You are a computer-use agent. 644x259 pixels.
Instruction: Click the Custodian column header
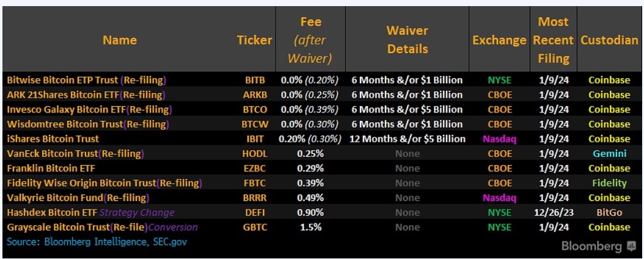click(609, 40)
